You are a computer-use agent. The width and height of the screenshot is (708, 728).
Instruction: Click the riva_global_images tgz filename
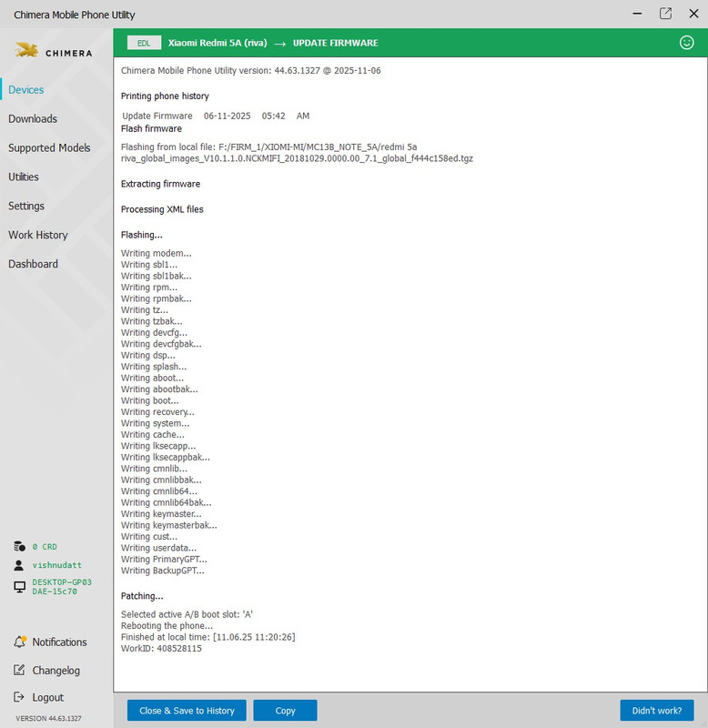[298, 158]
